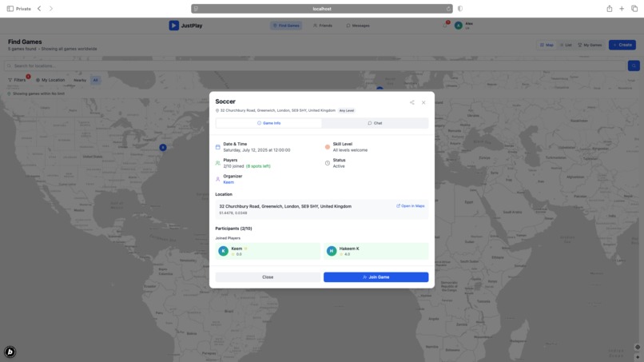Open organizer Keem's profile link
Image resolution: width=644 pixels, height=362 pixels.
(229, 182)
